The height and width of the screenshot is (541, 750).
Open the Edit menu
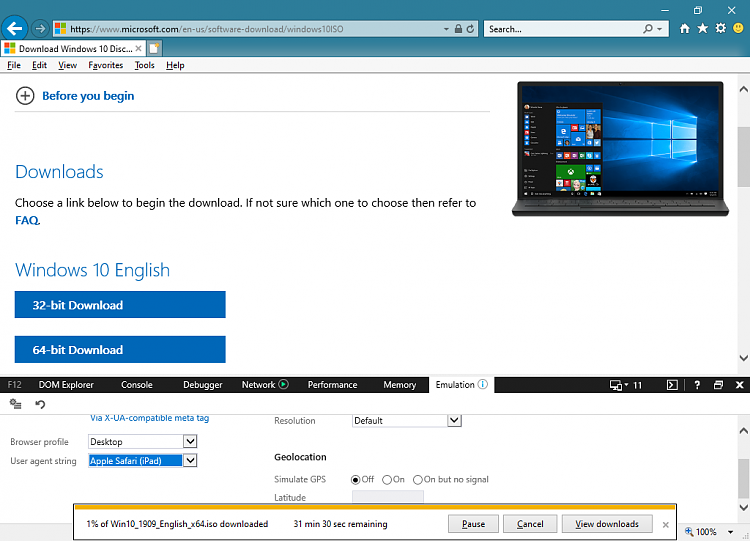click(39, 65)
